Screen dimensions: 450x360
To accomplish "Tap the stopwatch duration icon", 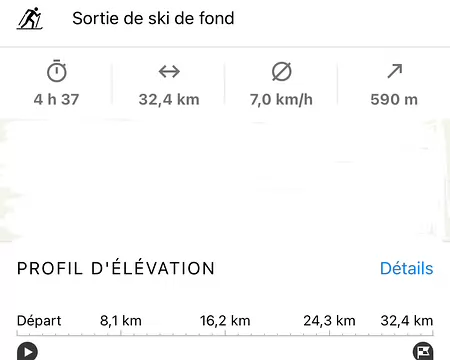I will point(57,71).
